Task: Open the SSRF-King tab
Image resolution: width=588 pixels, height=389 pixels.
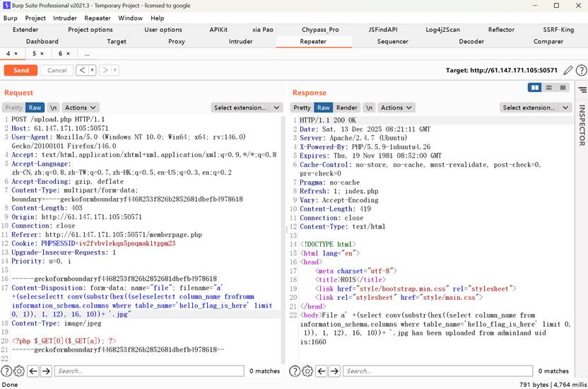Action: [558, 30]
